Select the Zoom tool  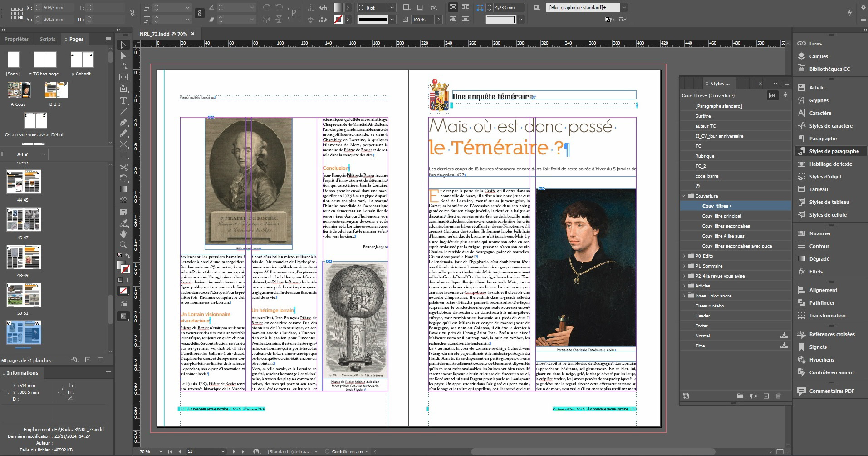123,245
